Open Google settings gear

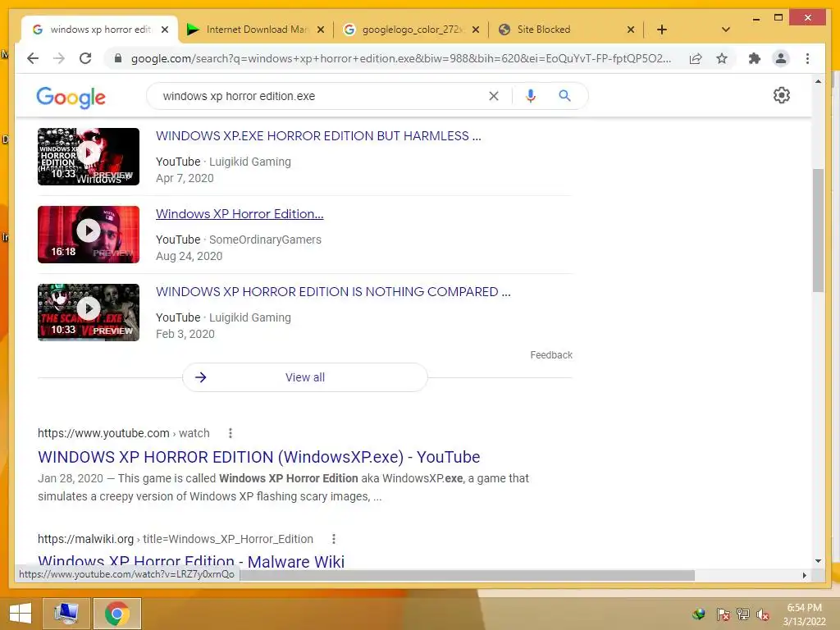pos(782,95)
